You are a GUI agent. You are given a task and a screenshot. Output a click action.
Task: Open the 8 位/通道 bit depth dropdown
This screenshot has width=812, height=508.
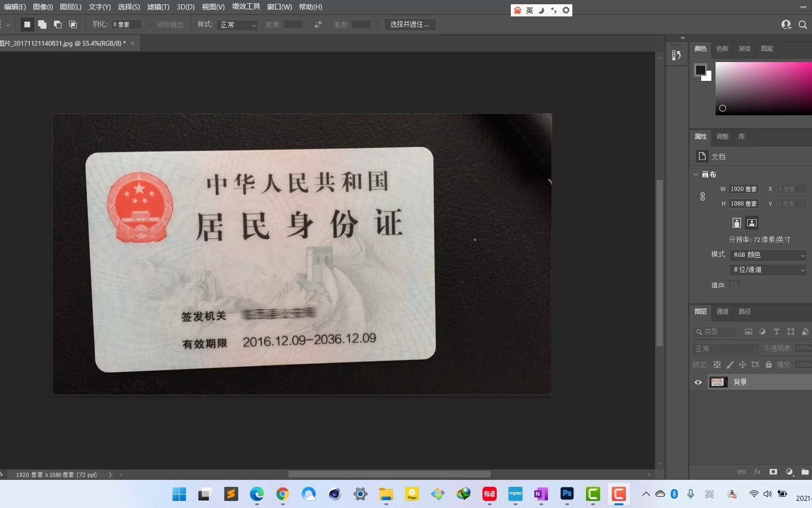pos(769,270)
